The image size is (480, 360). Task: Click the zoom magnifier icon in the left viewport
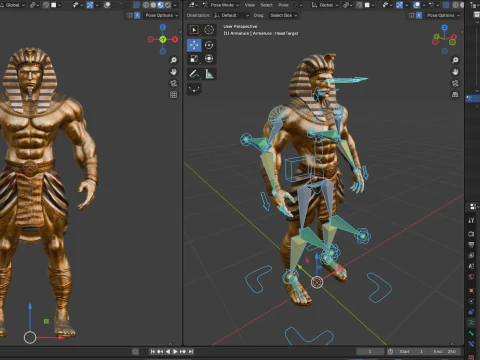173,60
